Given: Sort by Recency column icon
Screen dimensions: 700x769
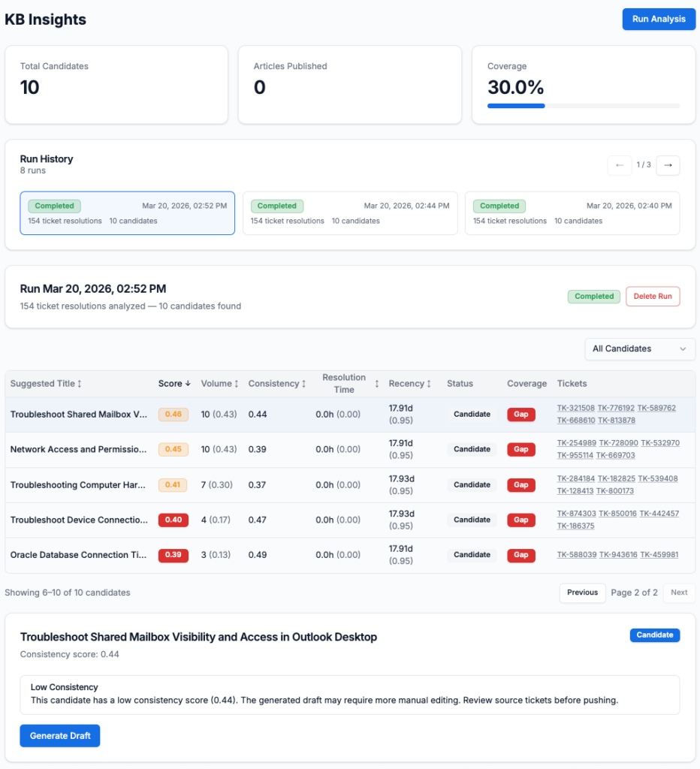Looking at the screenshot, I should [x=429, y=384].
